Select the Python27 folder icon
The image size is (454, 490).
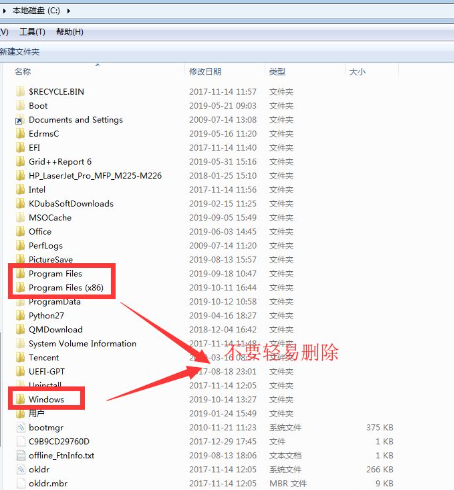(x=20, y=315)
